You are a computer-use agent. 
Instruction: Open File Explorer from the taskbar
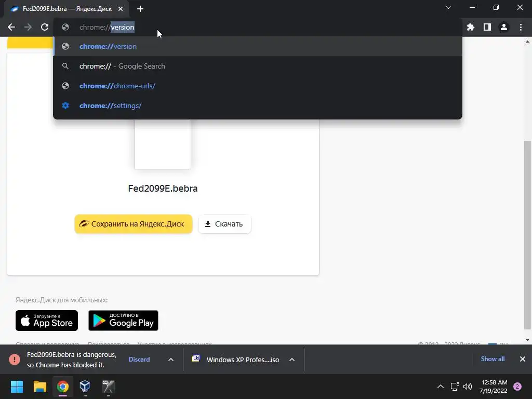(x=39, y=387)
